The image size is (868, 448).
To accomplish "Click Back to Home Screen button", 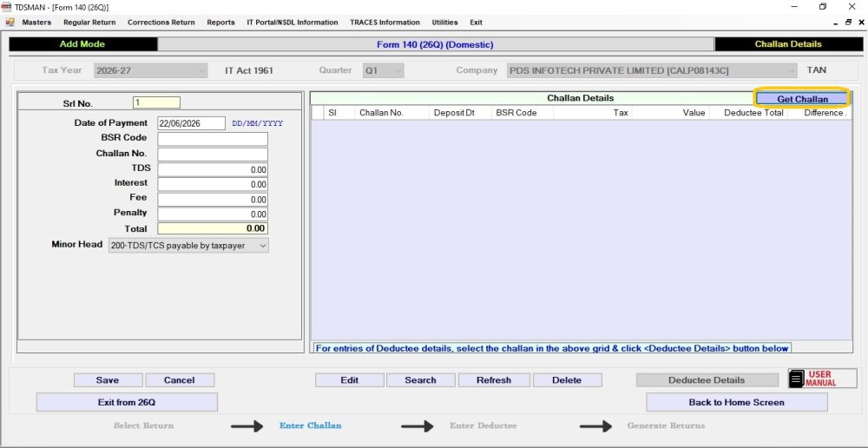I will tap(736, 402).
